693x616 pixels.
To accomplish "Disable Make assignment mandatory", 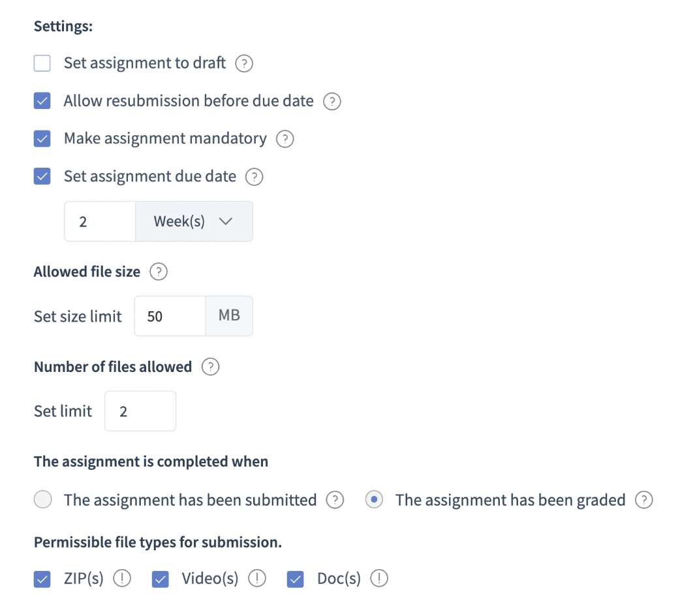I will click(42, 139).
